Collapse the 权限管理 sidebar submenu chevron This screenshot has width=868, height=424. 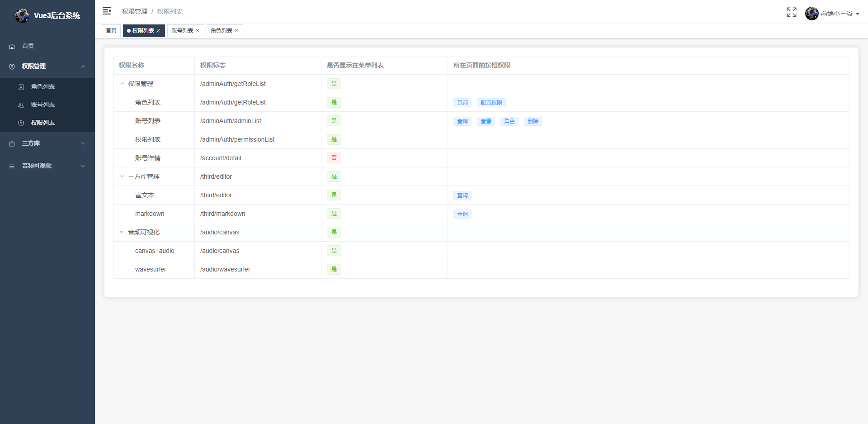pos(83,67)
